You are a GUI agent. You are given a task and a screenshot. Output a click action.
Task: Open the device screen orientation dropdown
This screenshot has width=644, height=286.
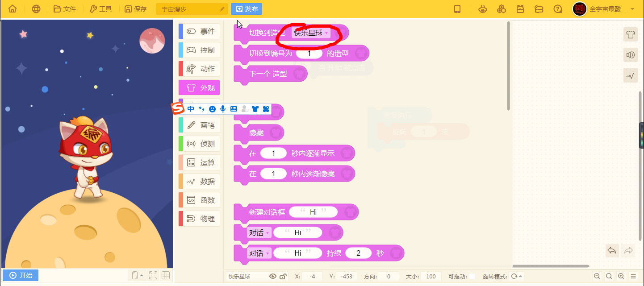point(137,275)
